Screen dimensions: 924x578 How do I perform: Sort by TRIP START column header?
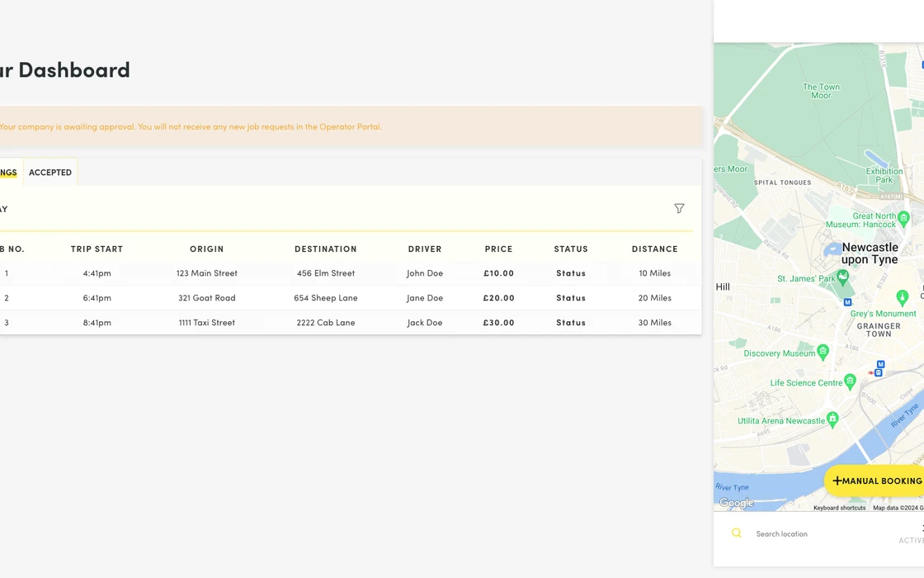tap(97, 249)
